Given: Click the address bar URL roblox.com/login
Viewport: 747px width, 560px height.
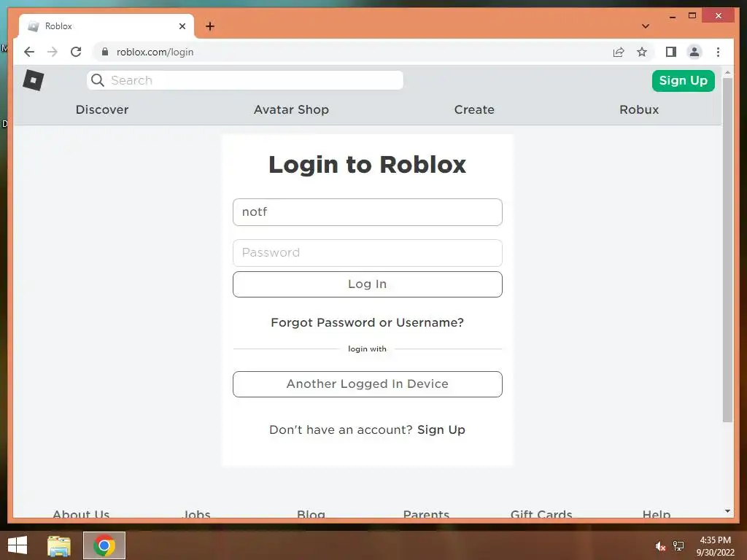Looking at the screenshot, I should 155,52.
